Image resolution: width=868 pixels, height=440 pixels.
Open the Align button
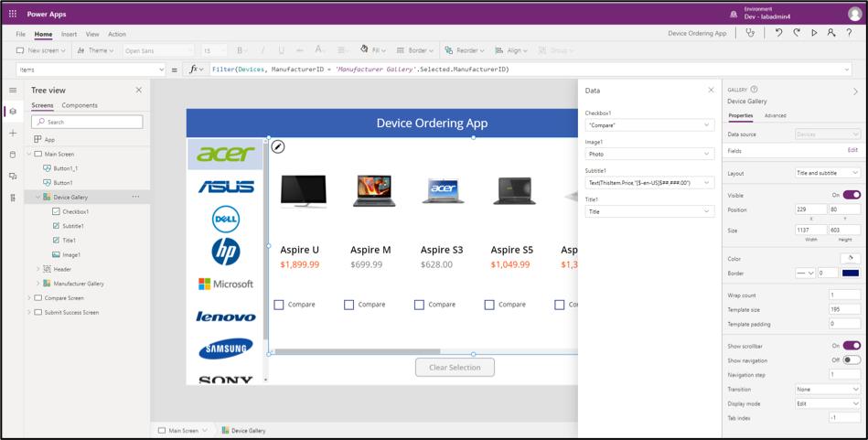511,50
